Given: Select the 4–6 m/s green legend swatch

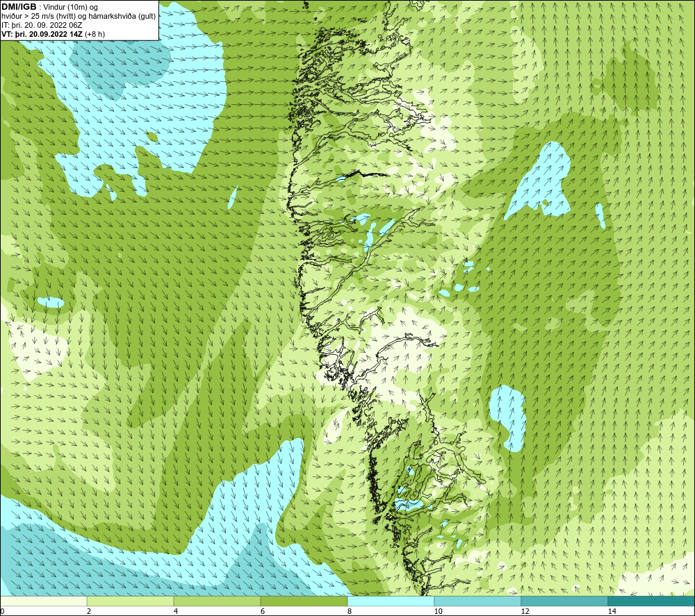Looking at the screenshot, I should [217, 601].
